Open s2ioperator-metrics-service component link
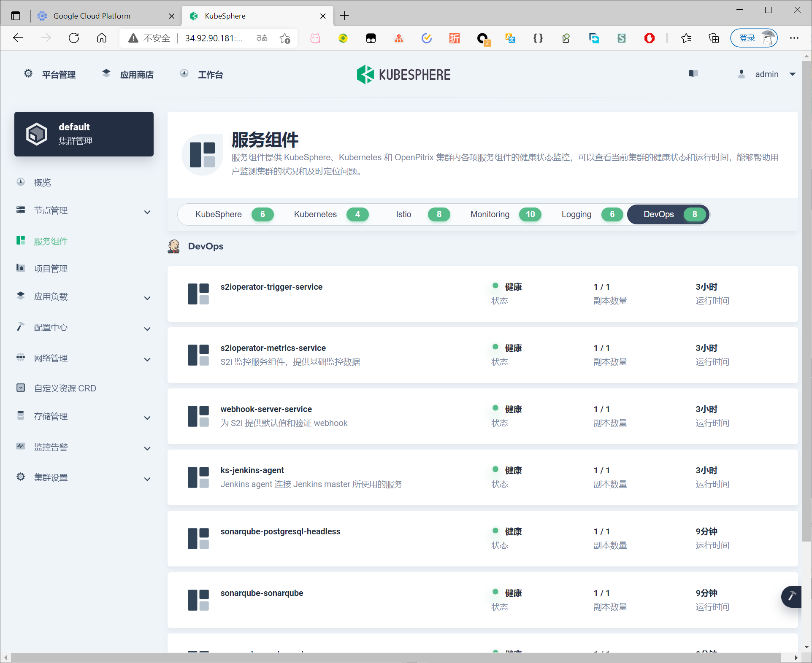This screenshot has height=663, width=812. coord(273,348)
